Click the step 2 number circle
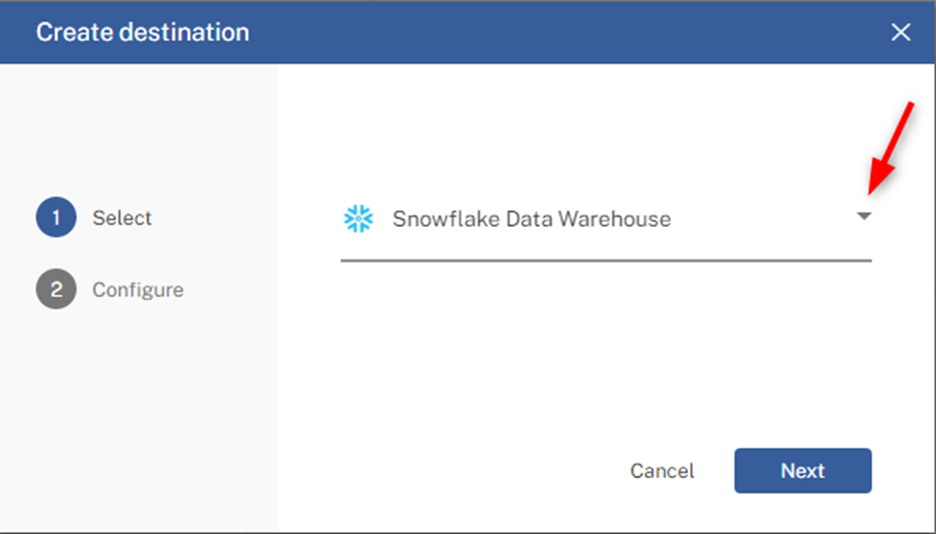Image resolution: width=936 pixels, height=534 pixels. pyautogui.click(x=56, y=289)
